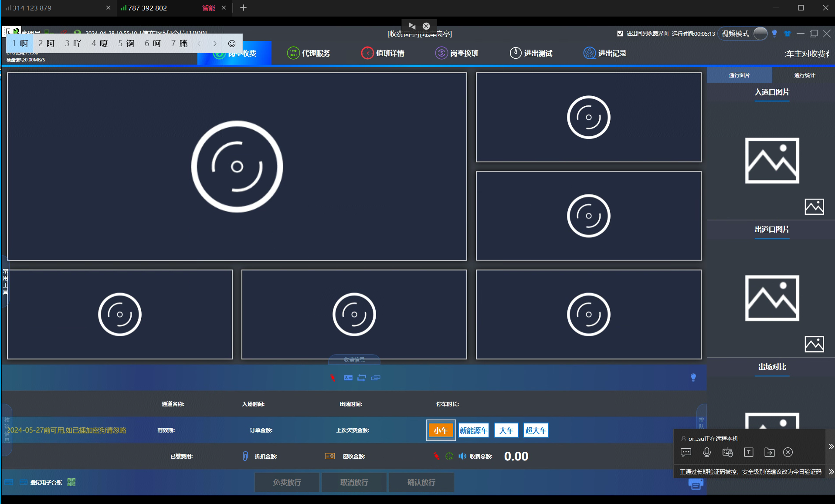This screenshot has width=835, height=504.
Task: Open the skin (t-shirt) theme icon
Action: [787, 34]
